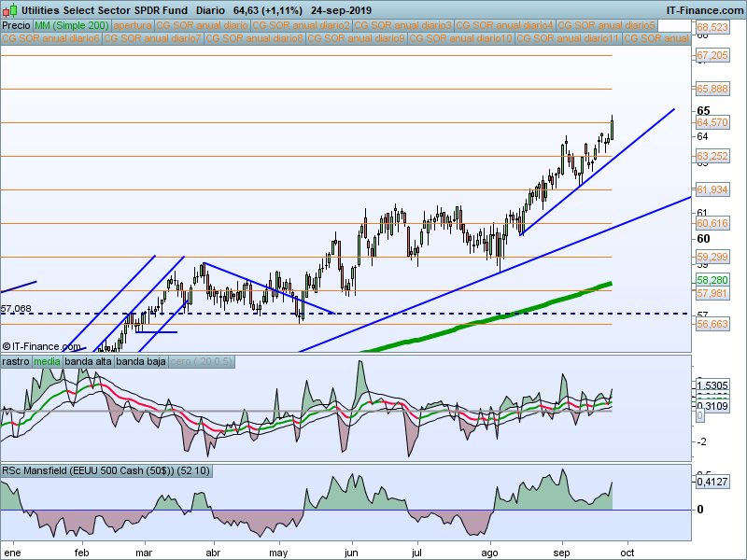
Task: Select the CG SOR anual diario10 label
Action: tap(460, 38)
